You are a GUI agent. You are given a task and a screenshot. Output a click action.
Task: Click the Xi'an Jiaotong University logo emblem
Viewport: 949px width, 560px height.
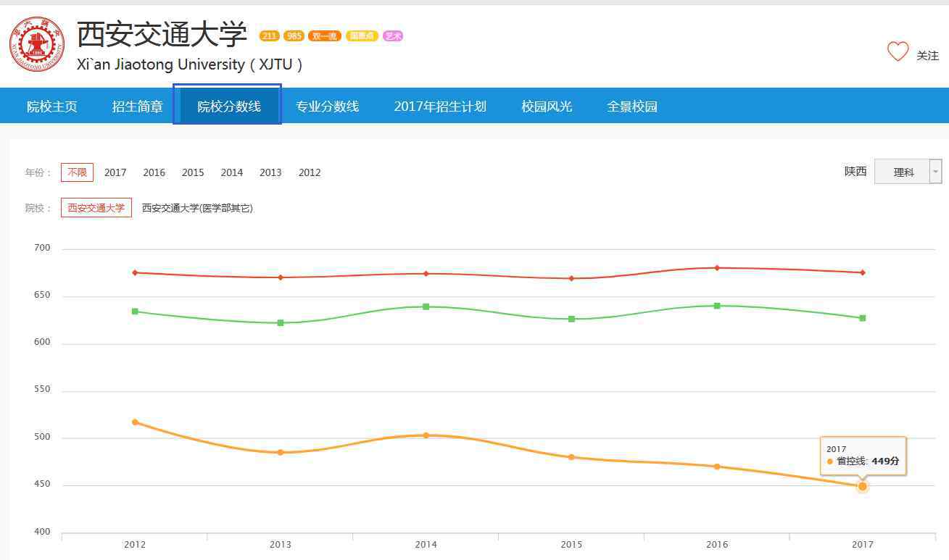36,44
